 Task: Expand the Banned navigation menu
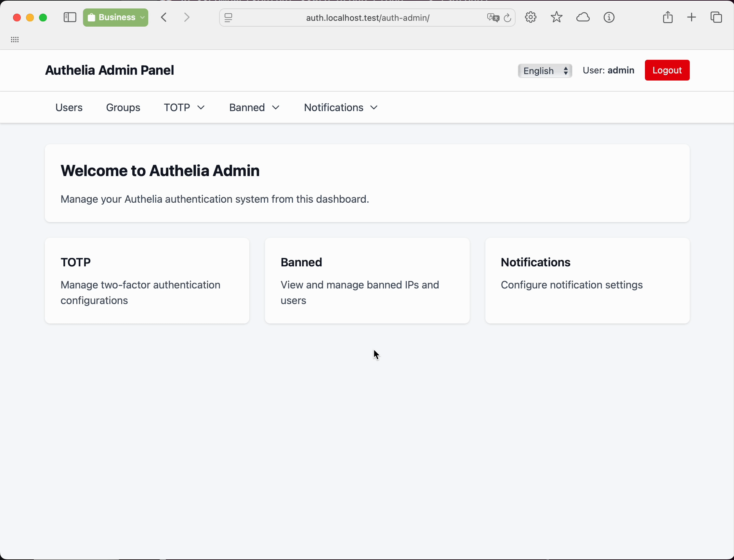pos(254,108)
